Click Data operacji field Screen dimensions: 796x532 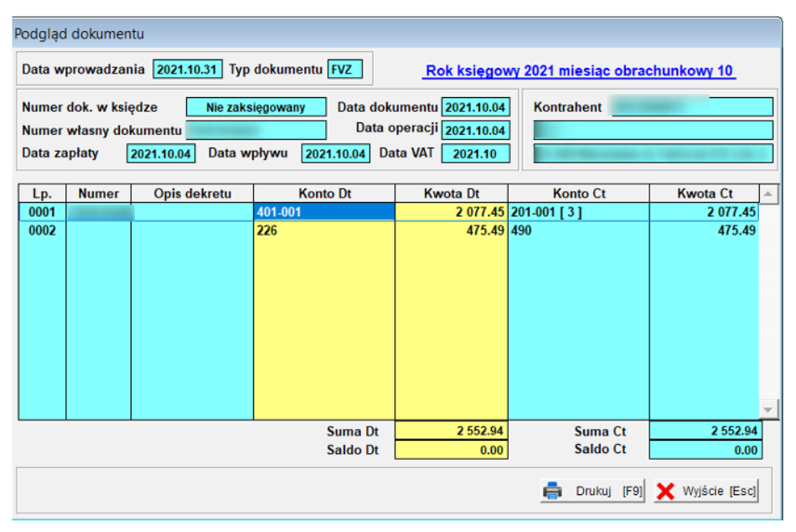[476, 131]
